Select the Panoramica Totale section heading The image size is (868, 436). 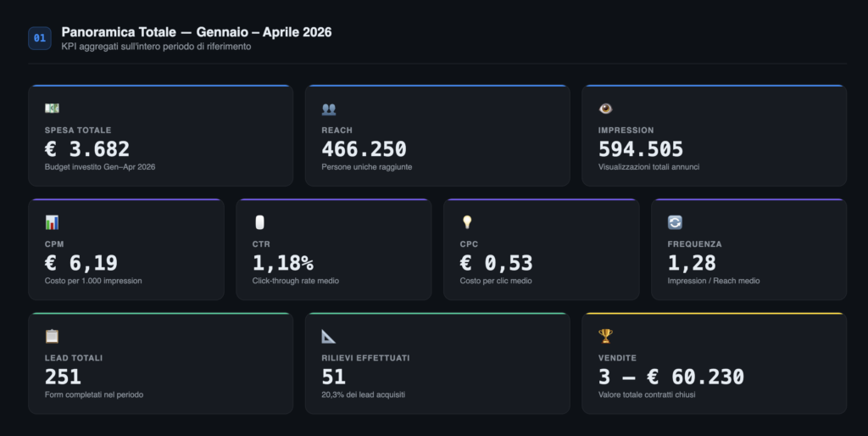coord(197,32)
